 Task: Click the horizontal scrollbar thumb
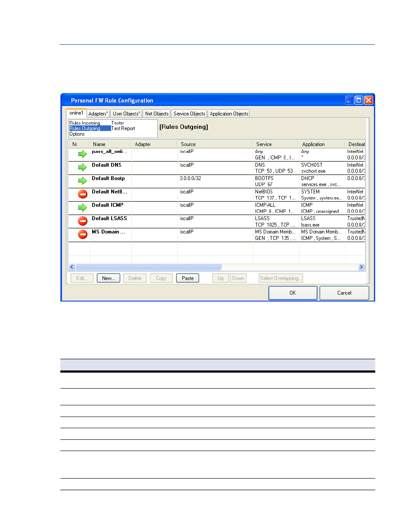click(x=149, y=267)
